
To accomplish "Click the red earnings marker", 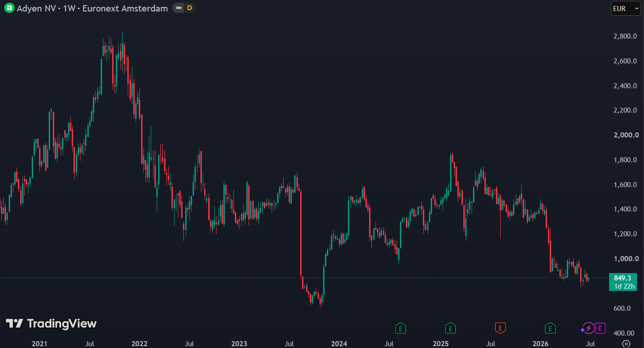I will [x=500, y=328].
